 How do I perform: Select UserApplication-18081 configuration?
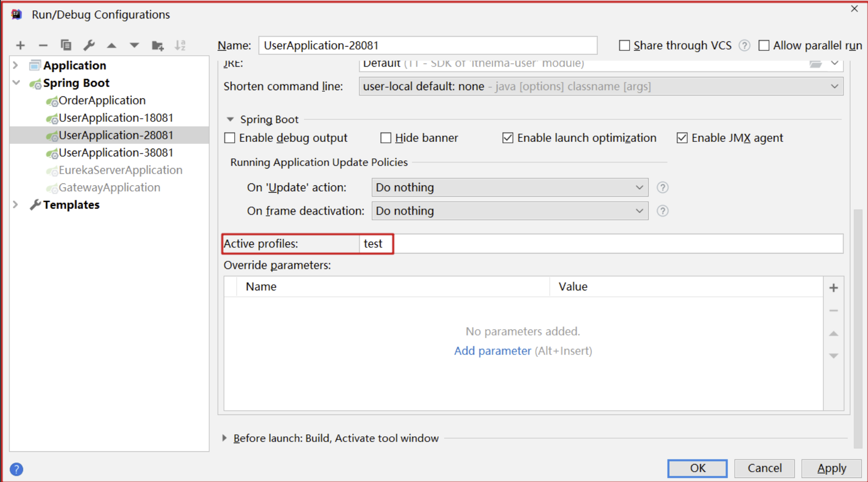[116, 118]
